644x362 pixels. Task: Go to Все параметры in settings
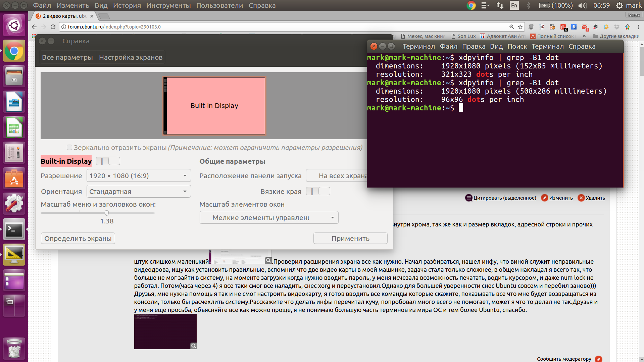click(67, 57)
